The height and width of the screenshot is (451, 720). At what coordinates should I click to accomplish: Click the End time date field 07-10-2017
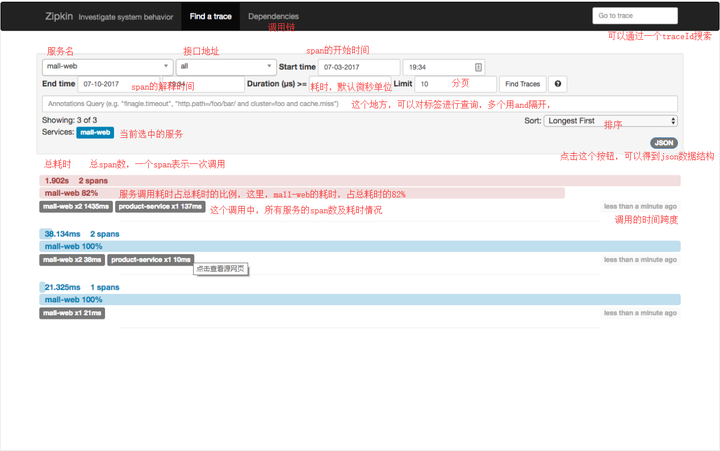click(x=118, y=84)
